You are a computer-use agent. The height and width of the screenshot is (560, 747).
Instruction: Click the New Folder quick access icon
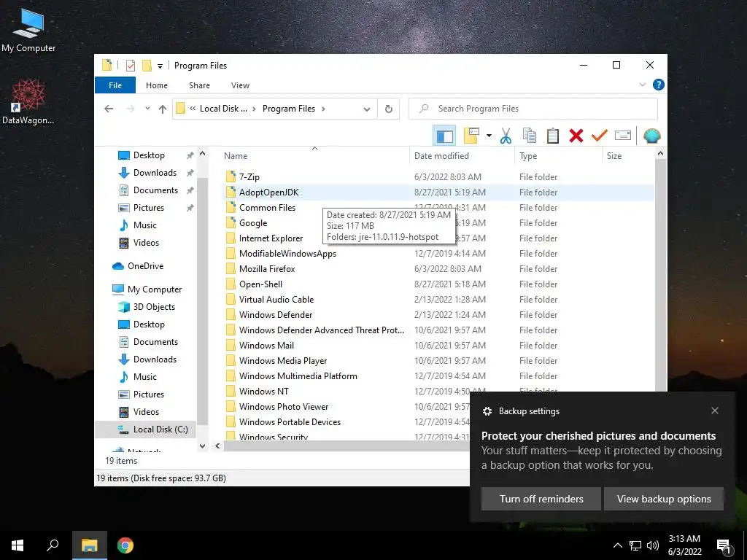pyautogui.click(x=147, y=65)
